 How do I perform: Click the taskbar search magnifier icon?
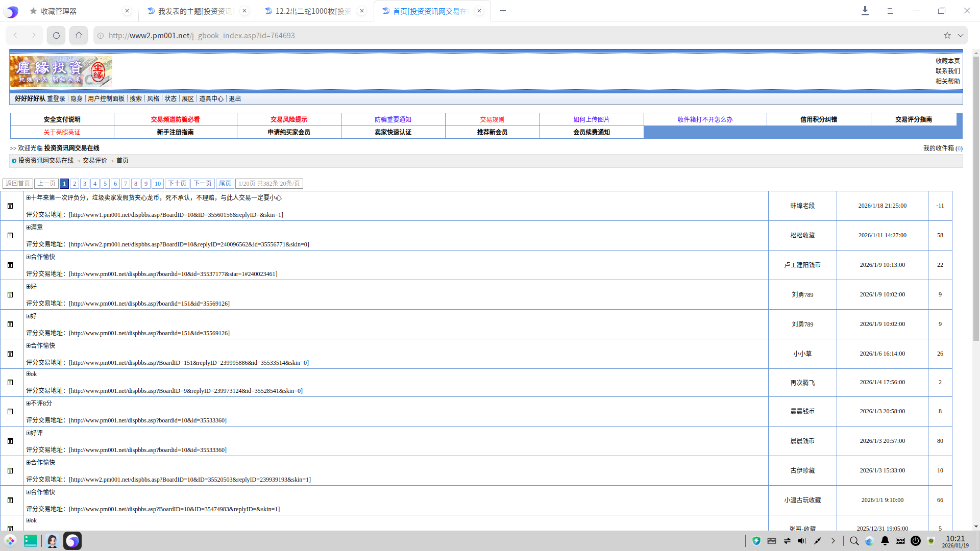pyautogui.click(x=854, y=541)
